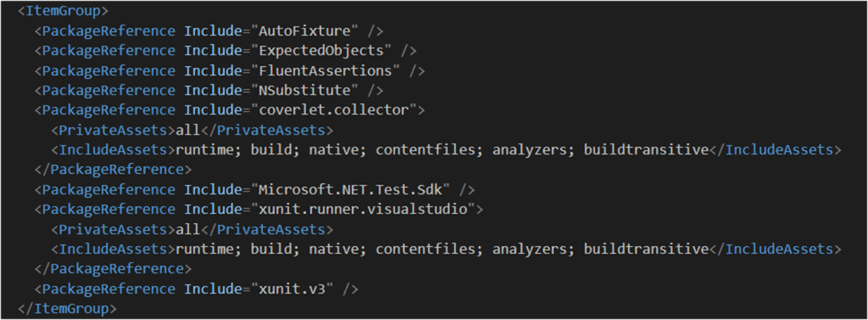Click the word "all" under coverlet.collector

pos(188,130)
